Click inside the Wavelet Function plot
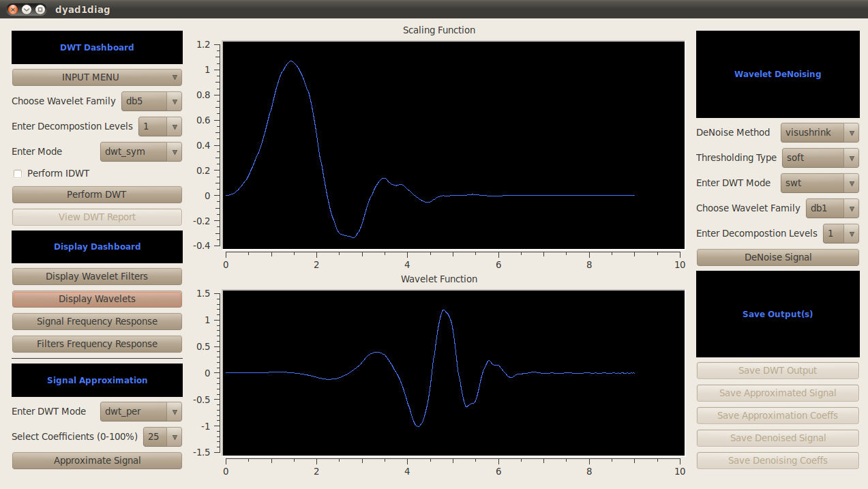 tap(453, 372)
